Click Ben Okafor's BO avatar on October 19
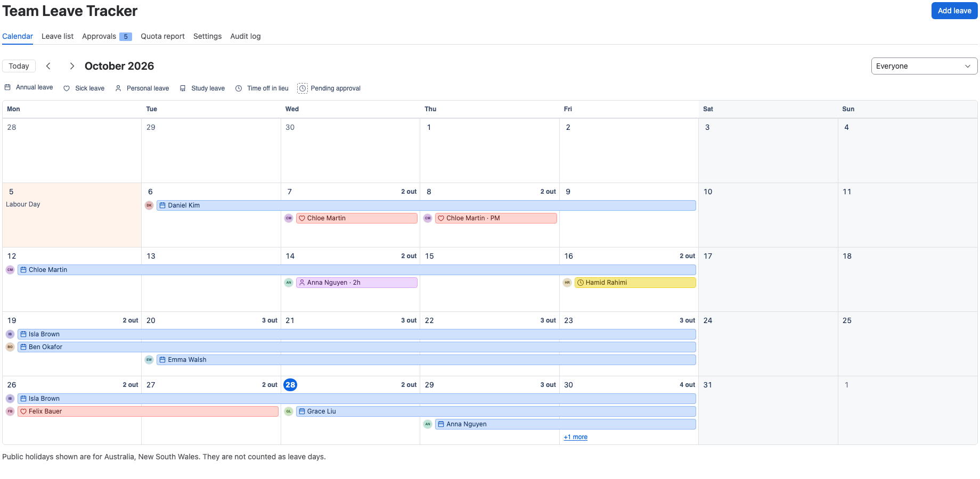The height and width of the screenshot is (479, 980). 10,347
